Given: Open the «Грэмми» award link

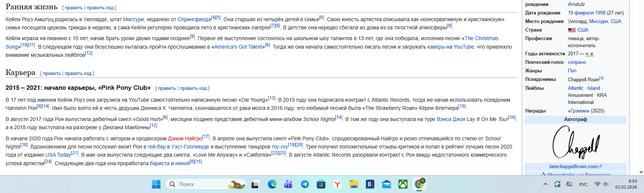Looking at the screenshot, I should coord(579,111).
